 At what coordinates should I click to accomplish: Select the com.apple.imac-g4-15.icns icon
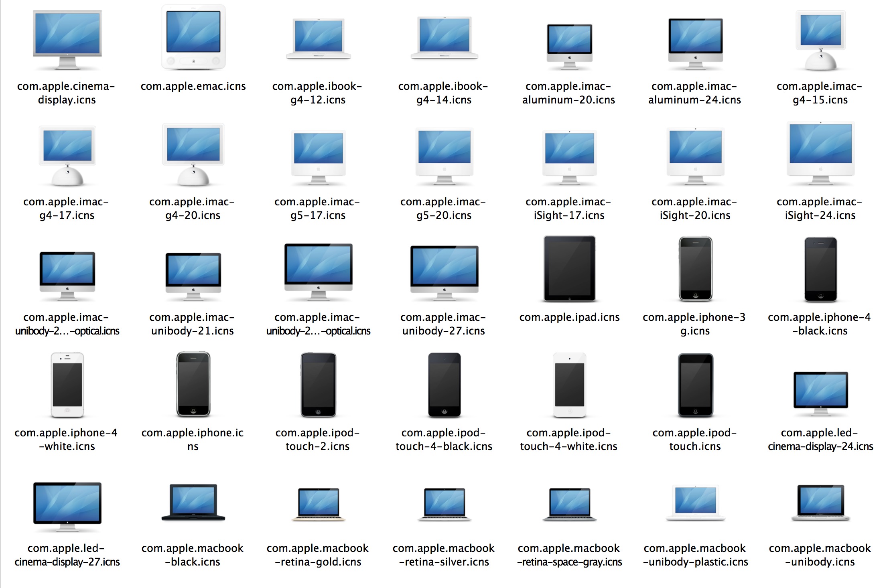(x=820, y=38)
